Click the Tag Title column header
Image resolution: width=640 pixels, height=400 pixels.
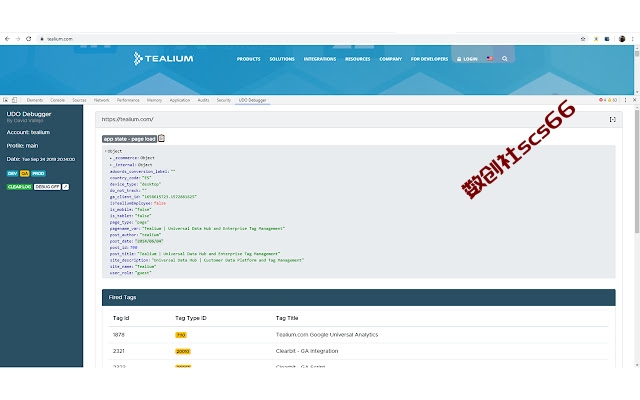pyautogui.click(x=287, y=318)
